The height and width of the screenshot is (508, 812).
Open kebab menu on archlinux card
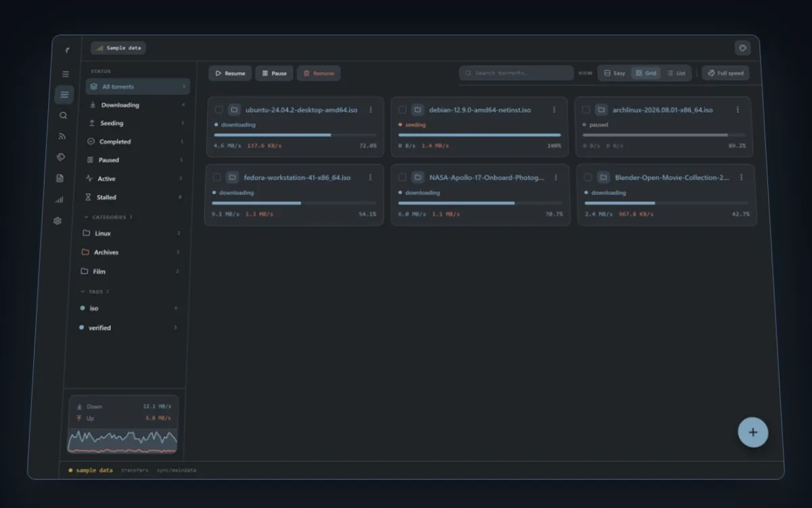pyautogui.click(x=738, y=110)
